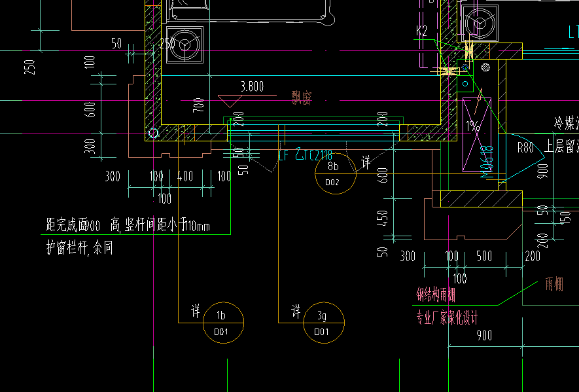This screenshot has height=392, width=579.
Task: Select the magenta crossed door rectangle
Action: (477, 135)
